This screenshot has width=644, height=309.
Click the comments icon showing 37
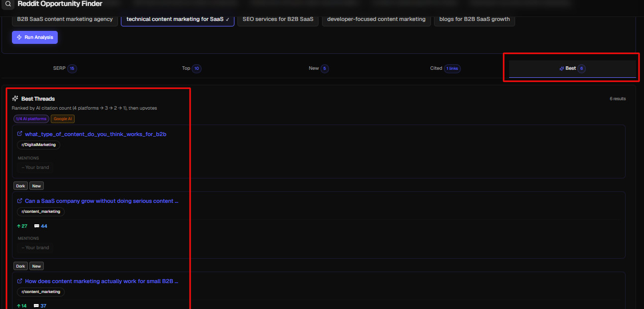click(36, 306)
